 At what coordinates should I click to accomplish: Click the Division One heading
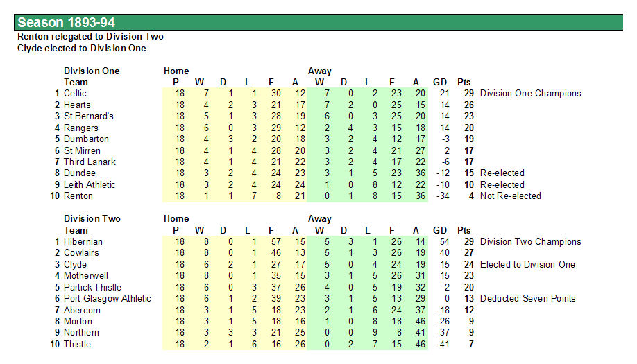(92, 71)
